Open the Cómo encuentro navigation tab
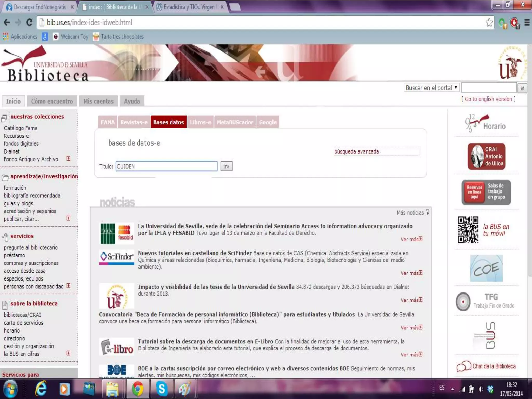Image resolution: width=532 pixels, height=399 pixels. (52, 101)
